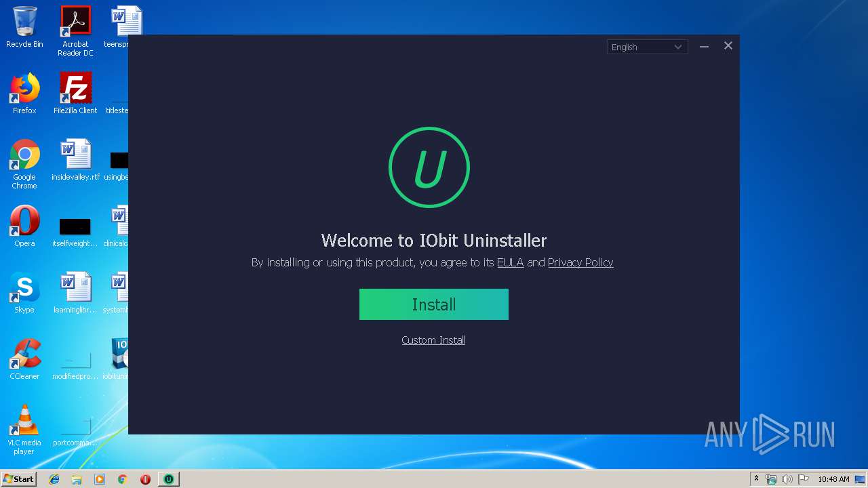Screen dimensions: 868x488
Task: Select the VLC media player icon
Action: [x=24, y=430]
